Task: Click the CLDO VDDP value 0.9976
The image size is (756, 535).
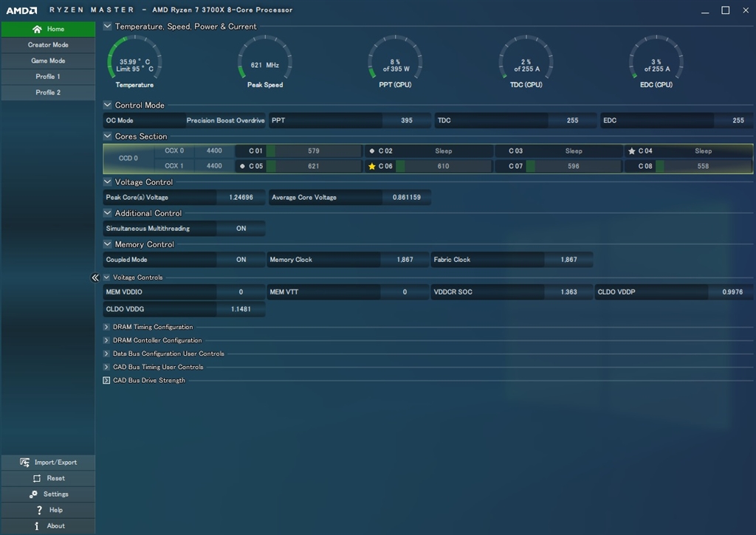Action: pyautogui.click(x=731, y=292)
